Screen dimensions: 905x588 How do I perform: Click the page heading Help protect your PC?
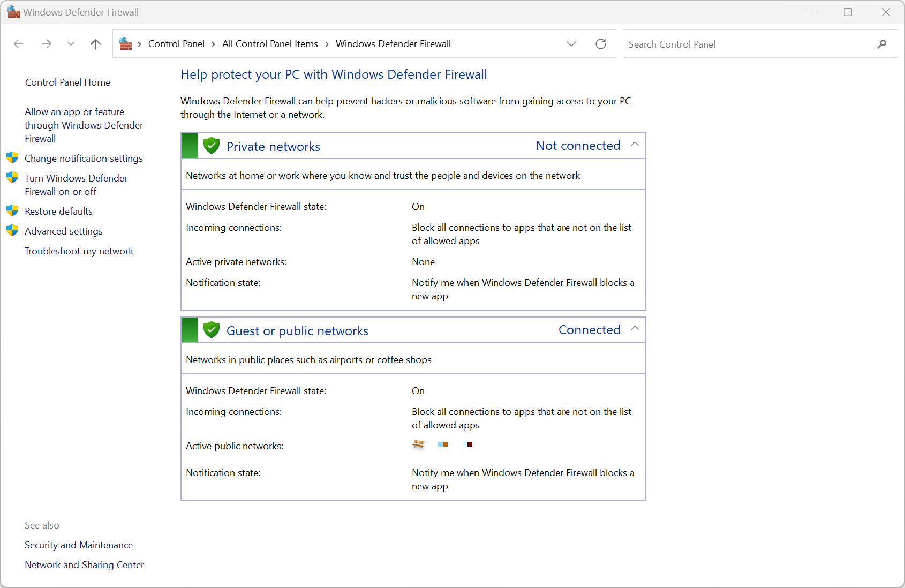(x=334, y=74)
